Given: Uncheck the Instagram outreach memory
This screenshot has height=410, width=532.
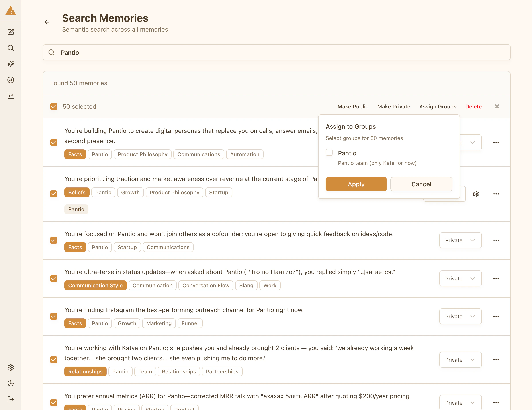Looking at the screenshot, I should click(54, 316).
